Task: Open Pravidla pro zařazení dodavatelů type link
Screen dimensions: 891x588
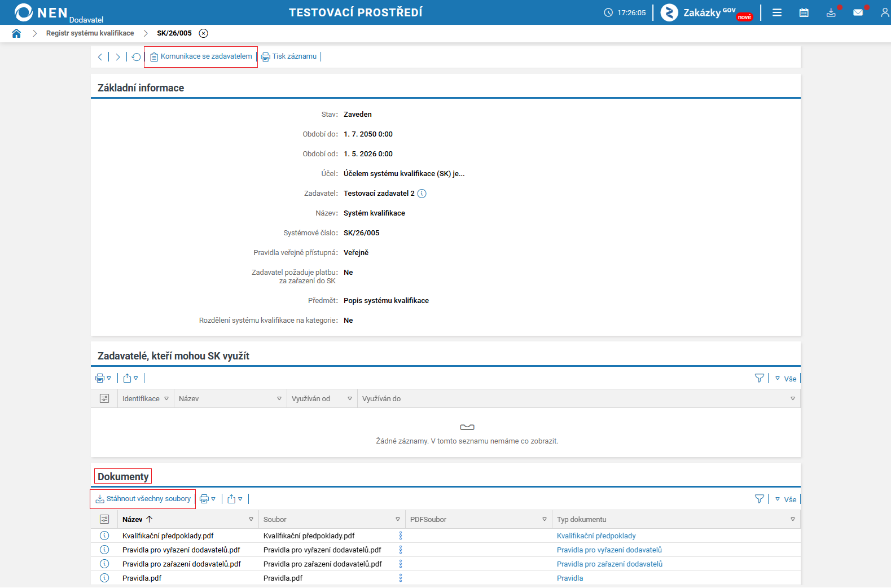Action: pos(610,564)
